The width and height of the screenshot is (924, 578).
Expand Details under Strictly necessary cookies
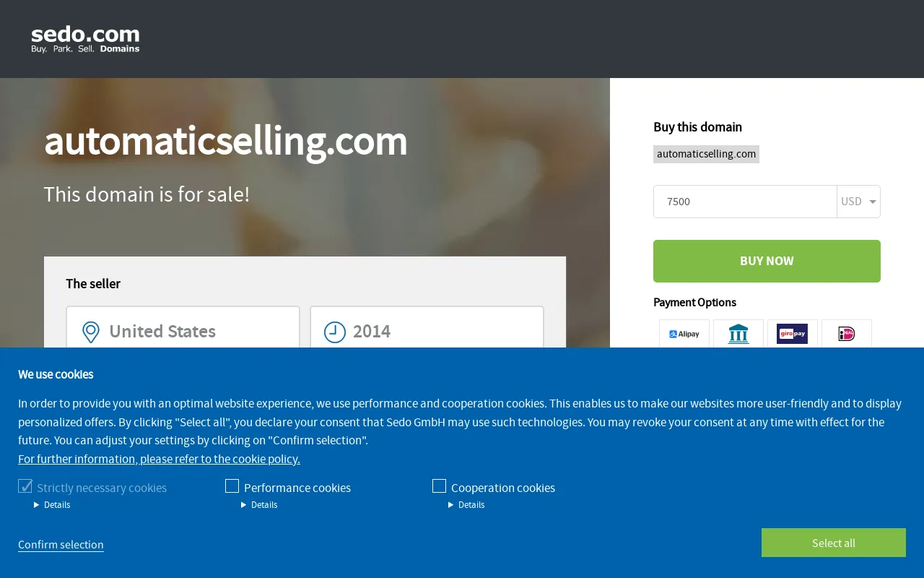click(52, 505)
